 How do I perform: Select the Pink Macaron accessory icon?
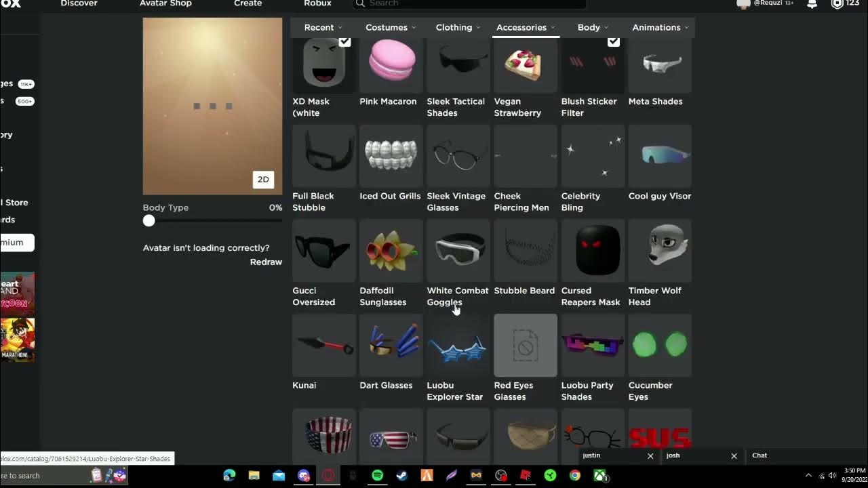[391, 64]
